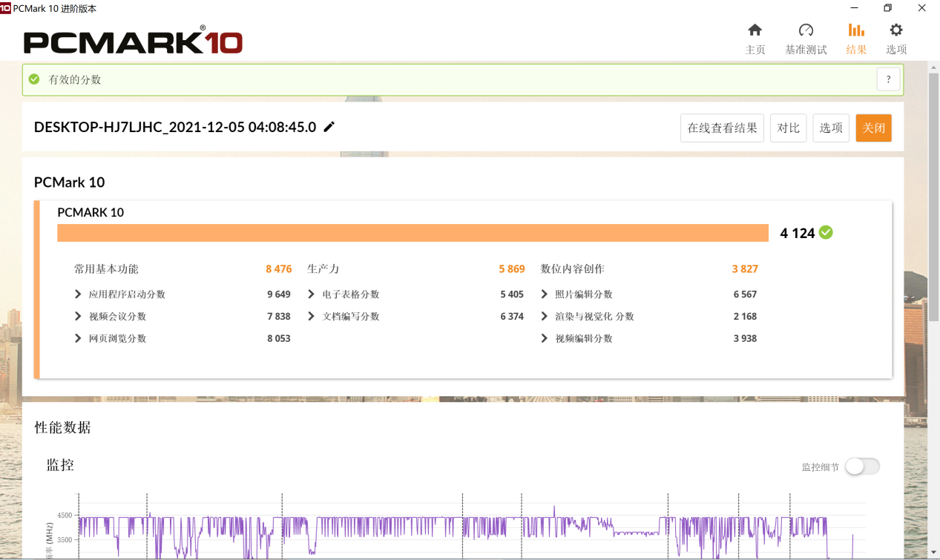Click the overall score 4 124

click(798, 233)
